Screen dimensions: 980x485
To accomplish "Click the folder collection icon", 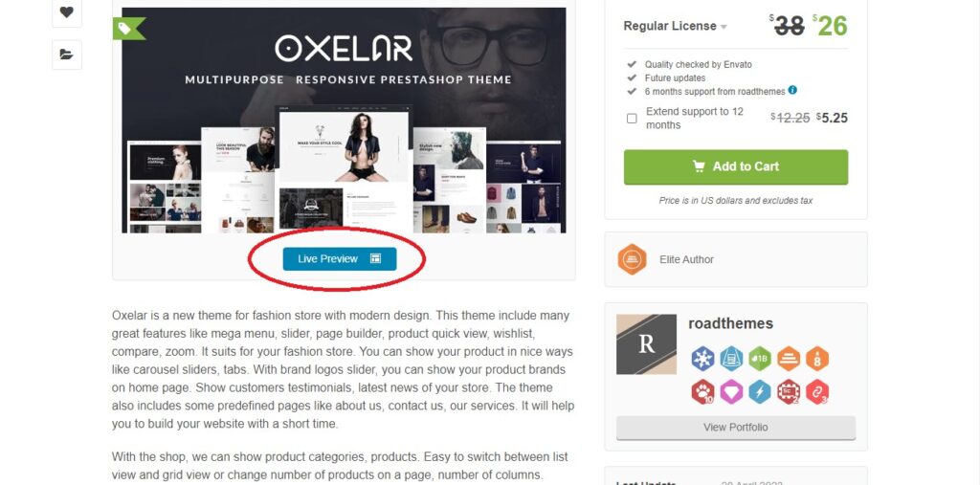I will (67, 55).
